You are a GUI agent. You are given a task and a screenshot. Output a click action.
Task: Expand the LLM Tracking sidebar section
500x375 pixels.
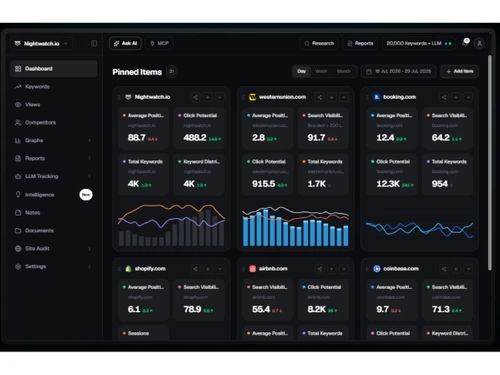tap(89, 176)
